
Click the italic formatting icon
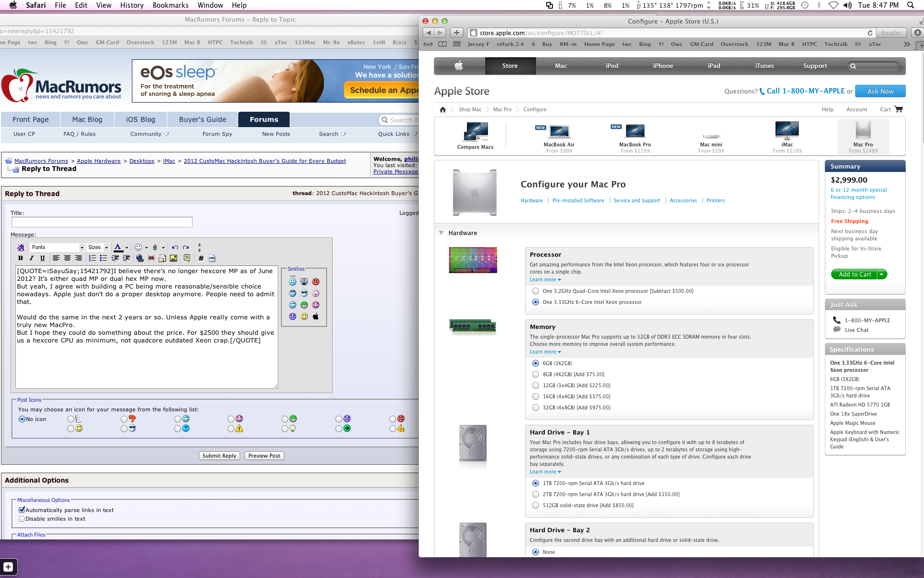[x=31, y=258]
